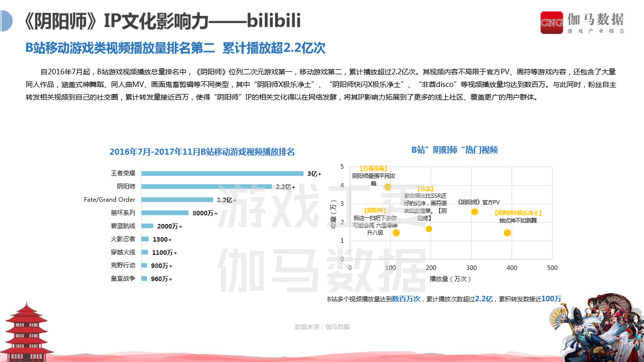Select the 王者荣耀 axis label
This screenshot has width=644, height=362.
pos(123,173)
